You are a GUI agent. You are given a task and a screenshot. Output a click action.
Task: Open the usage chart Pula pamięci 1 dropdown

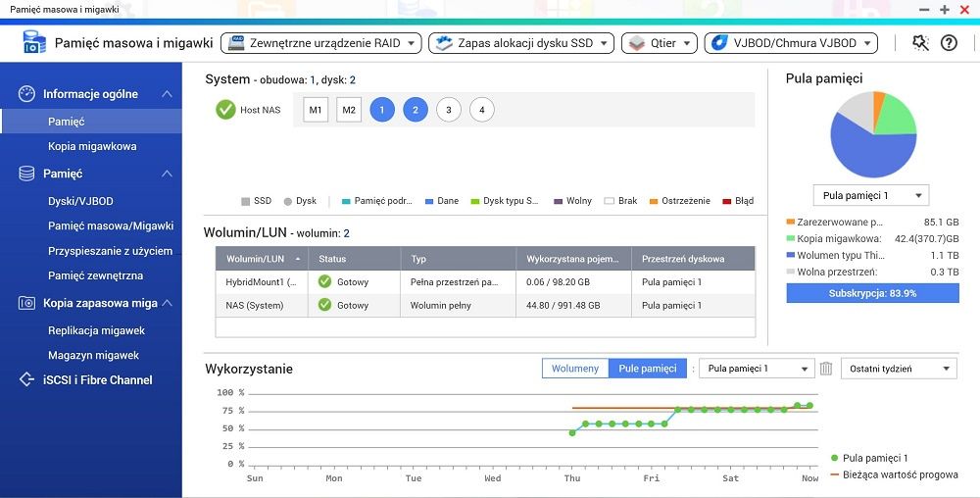(x=757, y=369)
